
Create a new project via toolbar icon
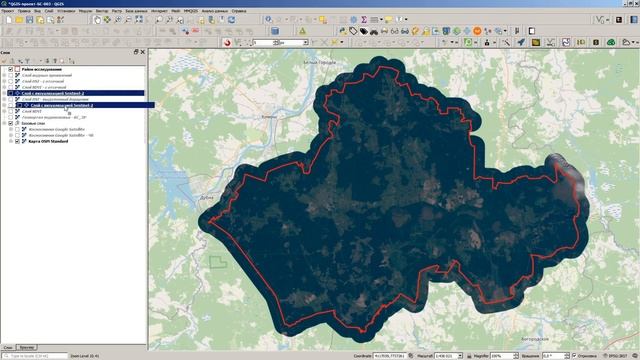[x=9, y=20]
